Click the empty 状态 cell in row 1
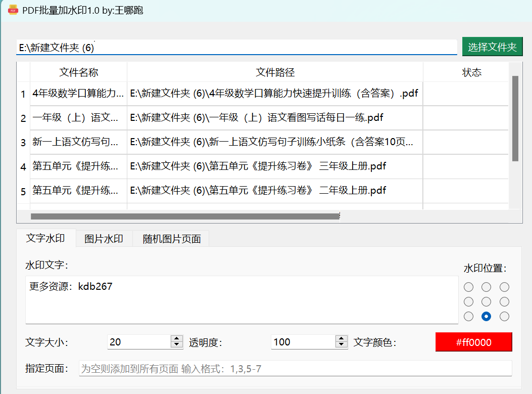Screen dimensions: 532x394 click(x=466, y=94)
